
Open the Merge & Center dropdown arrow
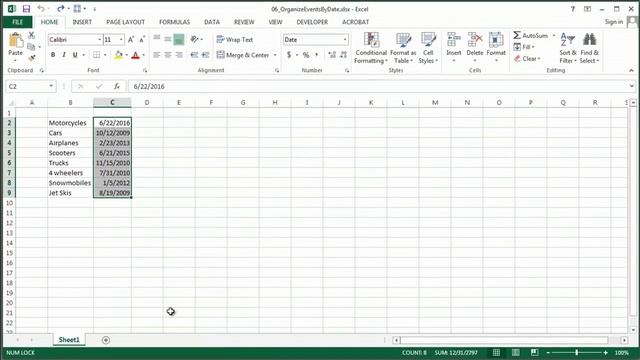pos(275,55)
